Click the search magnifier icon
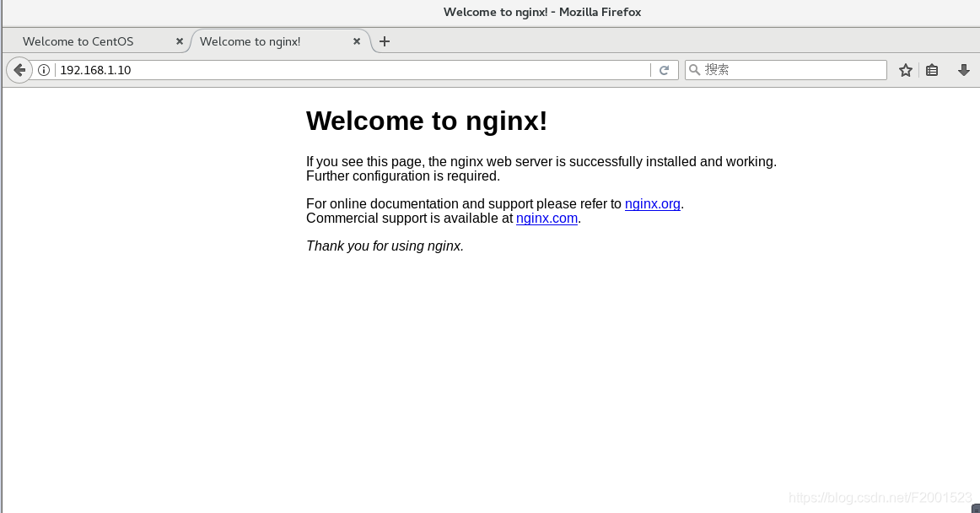Image resolution: width=980 pixels, height=513 pixels. click(x=694, y=70)
